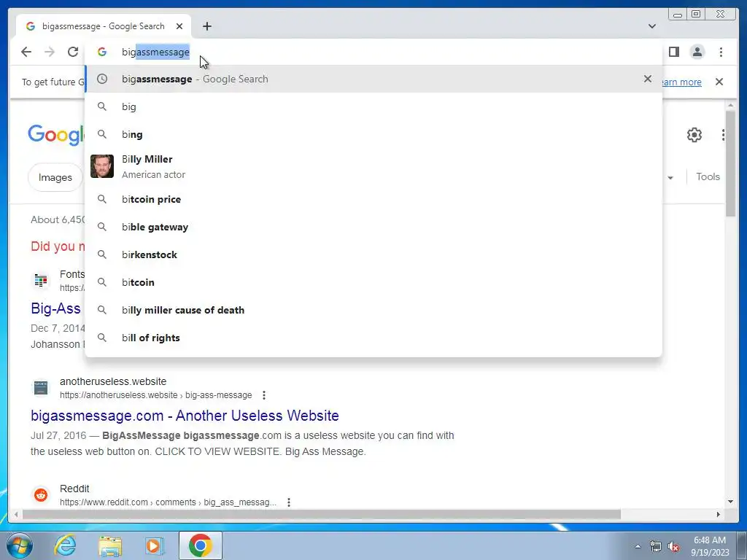
Task: Switch to the Images results filter
Action: 55,177
